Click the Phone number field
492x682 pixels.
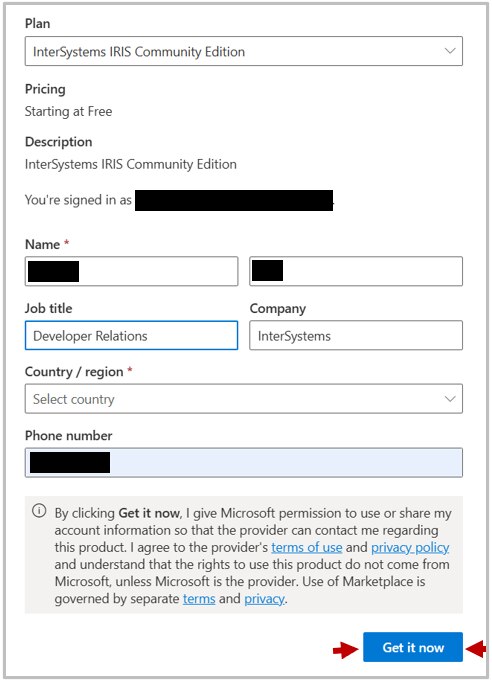tap(244, 463)
